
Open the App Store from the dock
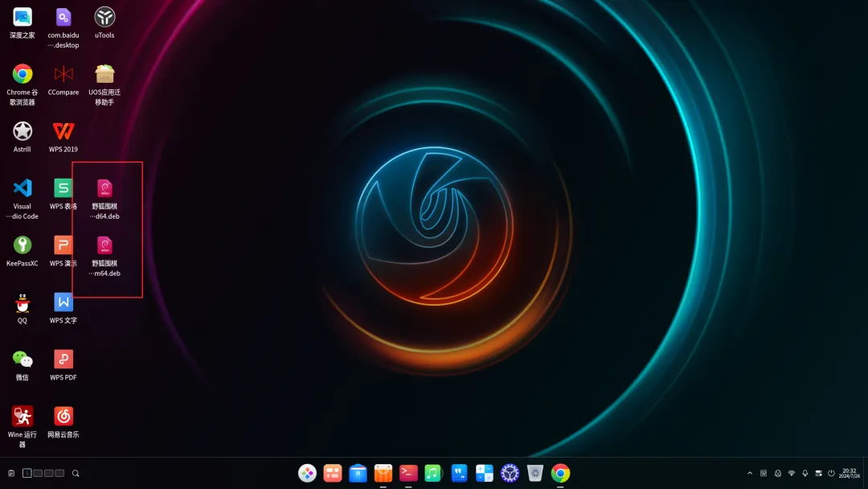383,473
